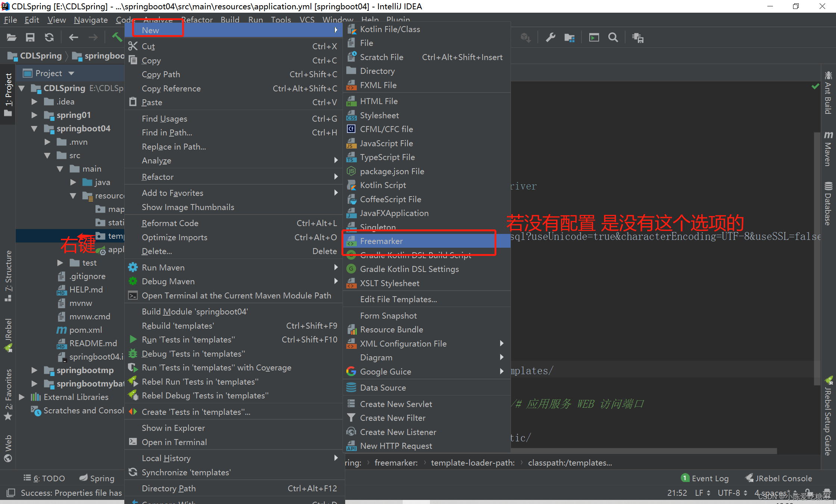Open the Maven side panel
Viewport: 836px width, 504px height.
[828, 148]
